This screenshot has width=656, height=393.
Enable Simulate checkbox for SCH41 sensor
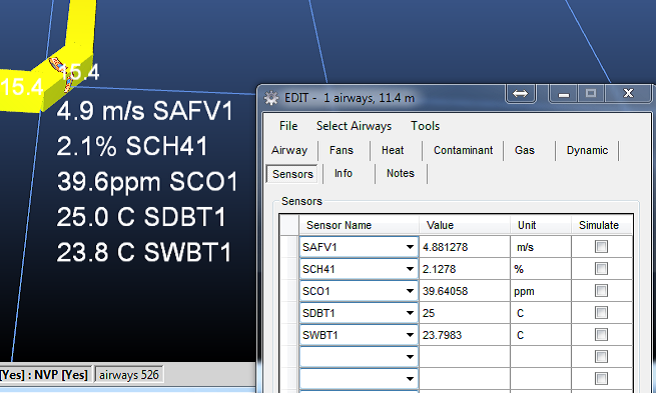click(601, 269)
